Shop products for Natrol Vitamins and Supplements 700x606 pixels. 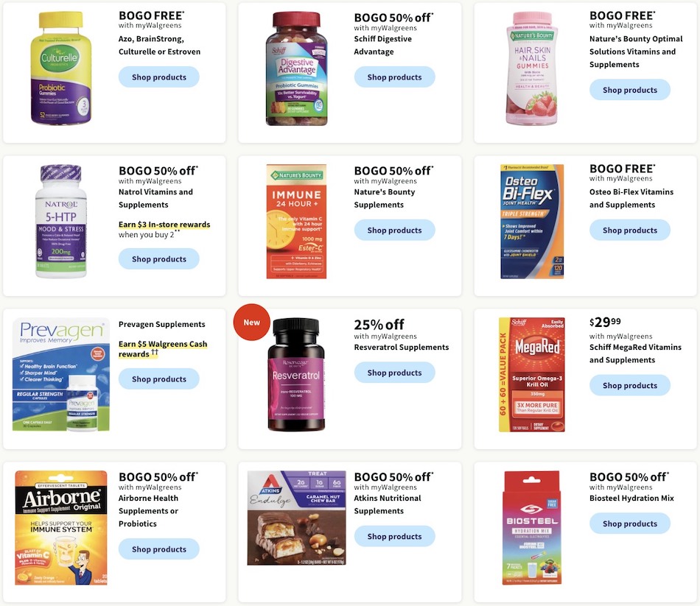[x=159, y=259]
